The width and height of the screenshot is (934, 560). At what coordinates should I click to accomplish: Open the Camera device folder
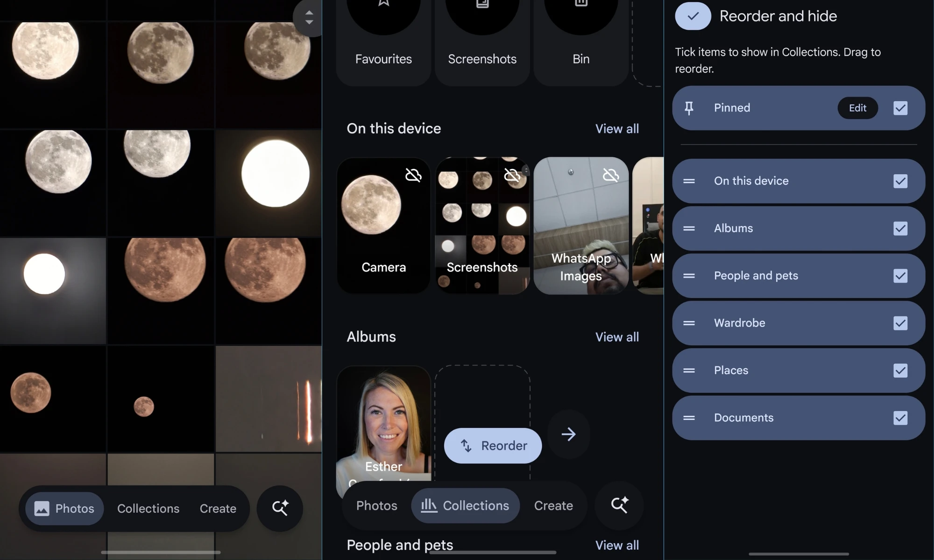click(x=383, y=226)
